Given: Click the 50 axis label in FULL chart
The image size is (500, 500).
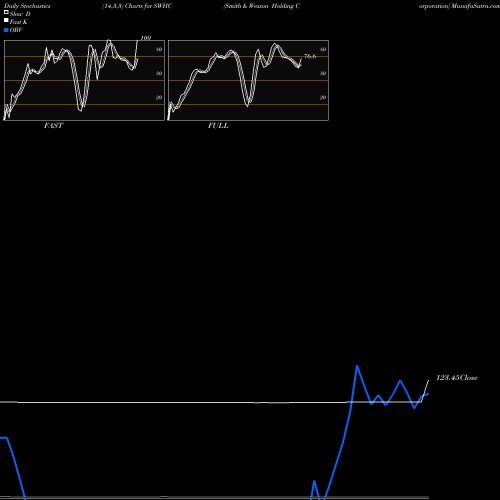Looking at the screenshot, I should click(323, 73).
